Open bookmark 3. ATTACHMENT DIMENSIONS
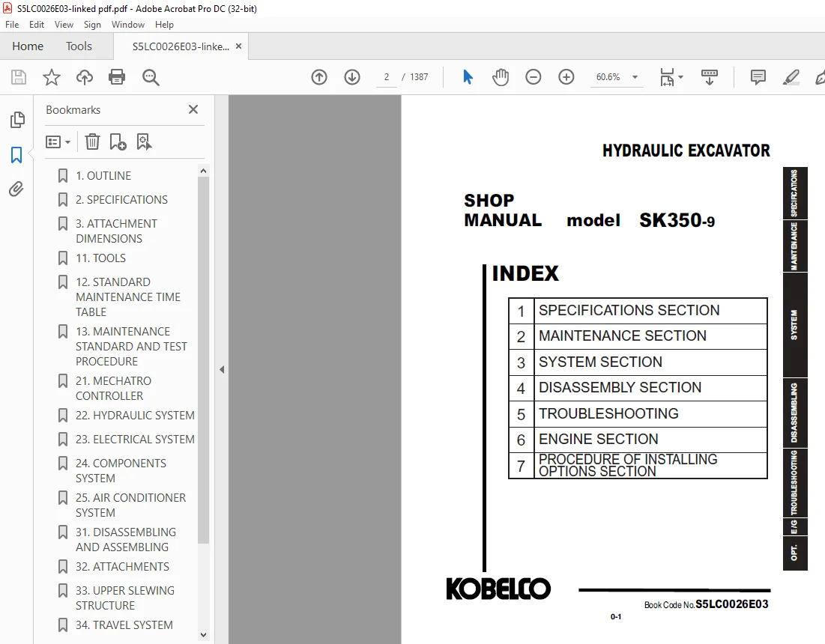The height and width of the screenshot is (644, 825). tap(116, 231)
